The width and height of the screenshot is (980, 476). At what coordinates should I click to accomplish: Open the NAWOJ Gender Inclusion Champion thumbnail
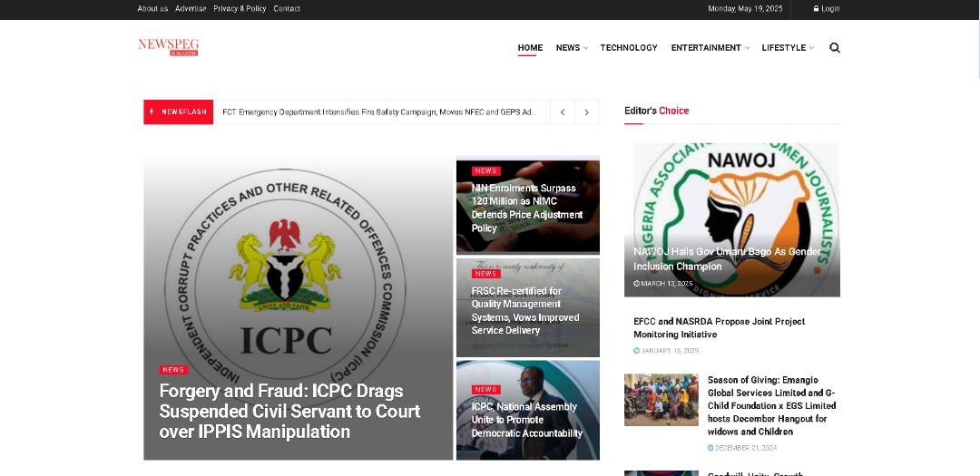coord(732,220)
